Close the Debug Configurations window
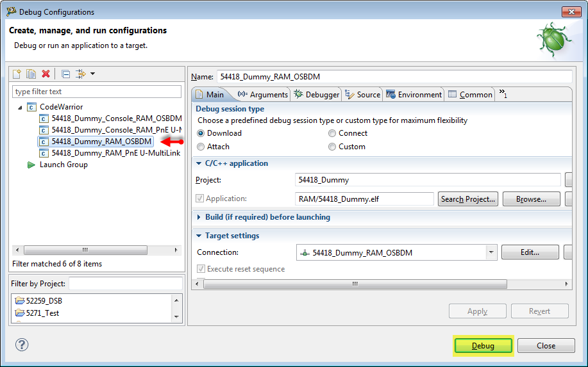 click(571, 12)
